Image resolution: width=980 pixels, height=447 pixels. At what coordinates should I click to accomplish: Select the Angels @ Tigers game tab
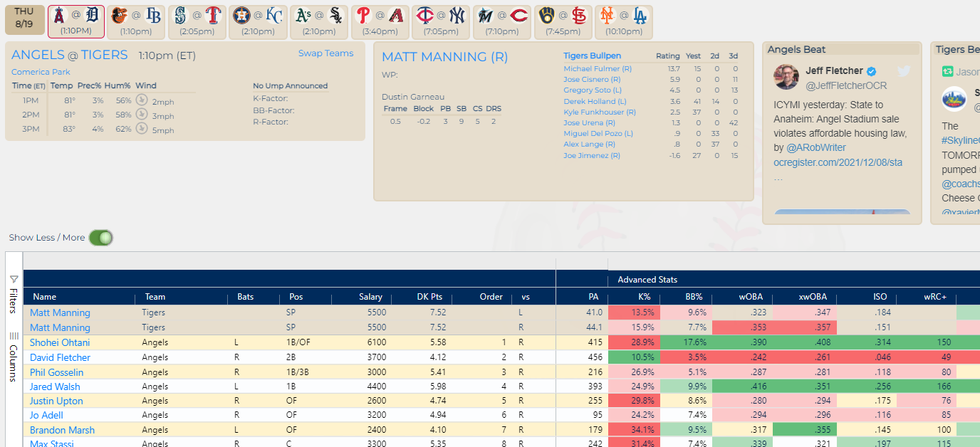(75, 21)
